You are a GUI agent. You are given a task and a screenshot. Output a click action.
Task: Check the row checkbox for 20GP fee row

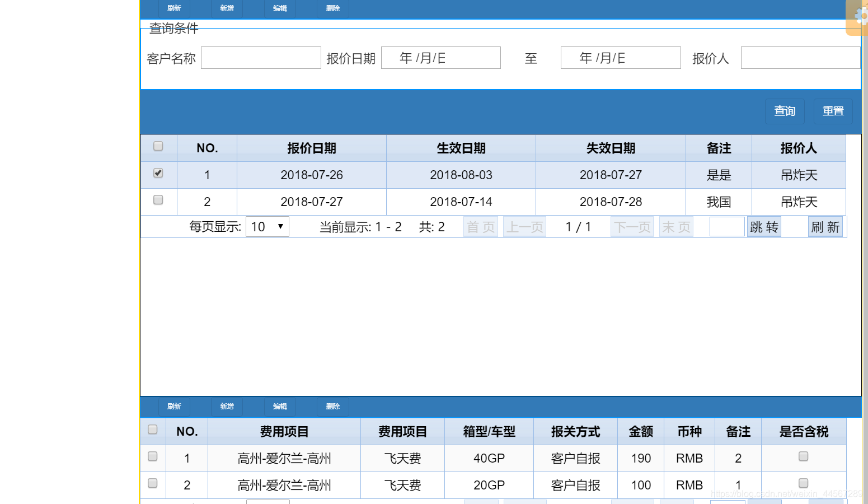coord(153,483)
